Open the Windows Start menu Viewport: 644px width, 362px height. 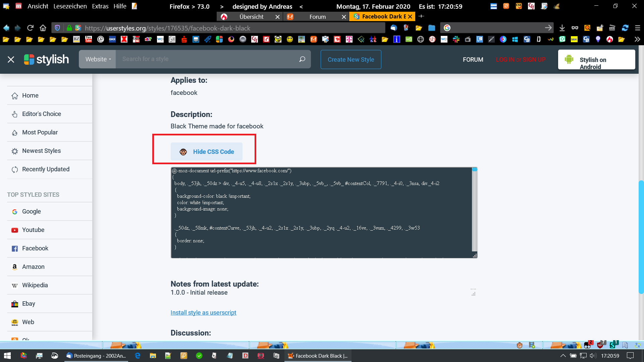pos(7,356)
